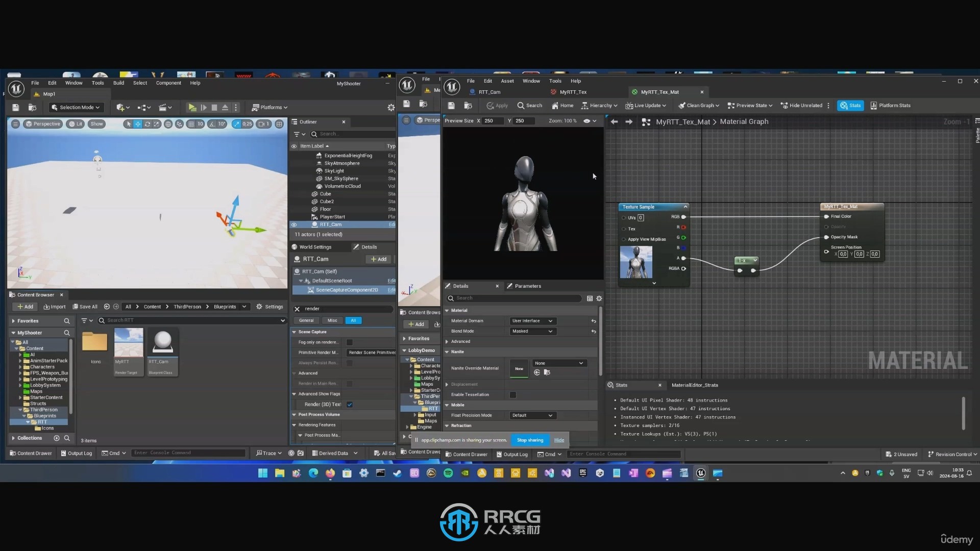Reset Material Domain to default arrow

[x=594, y=321]
